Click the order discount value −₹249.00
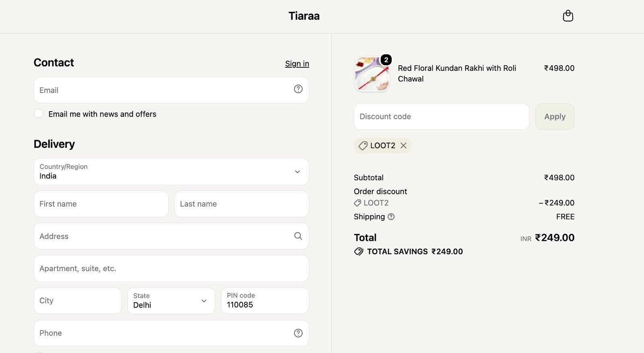Image resolution: width=644 pixels, height=353 pixels. pos(557,203)
